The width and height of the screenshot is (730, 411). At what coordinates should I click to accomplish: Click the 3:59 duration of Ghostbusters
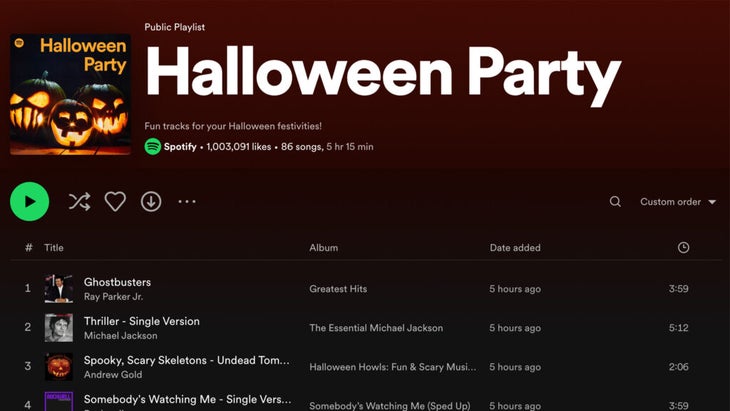(678, 289)
